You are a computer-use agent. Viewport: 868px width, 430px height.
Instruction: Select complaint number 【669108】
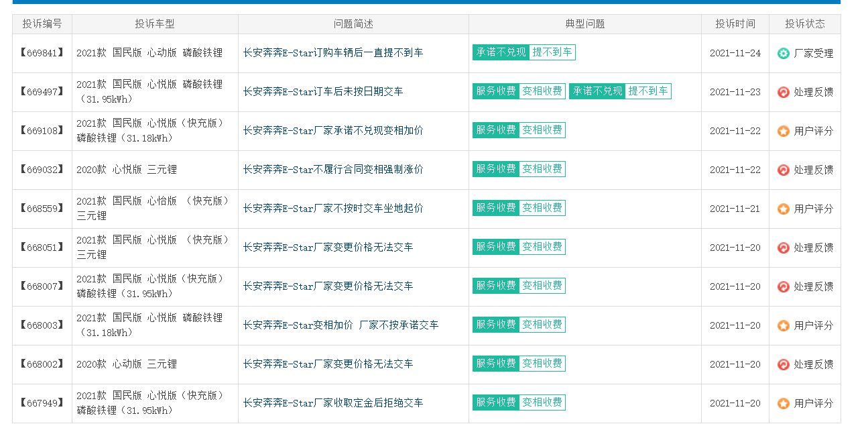point(42,131)
